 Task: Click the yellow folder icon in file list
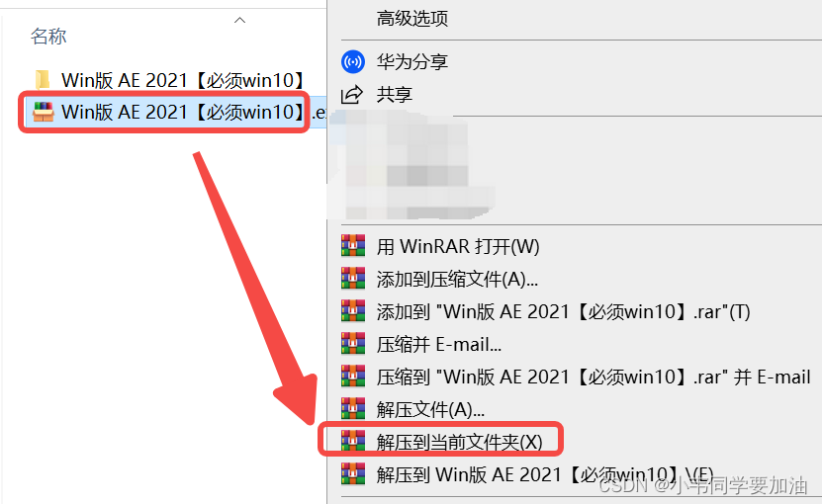(43, 80)
